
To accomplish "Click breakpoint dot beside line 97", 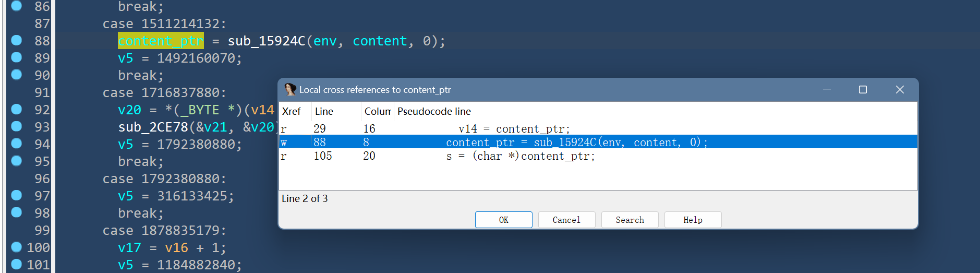I will [16, 195].
